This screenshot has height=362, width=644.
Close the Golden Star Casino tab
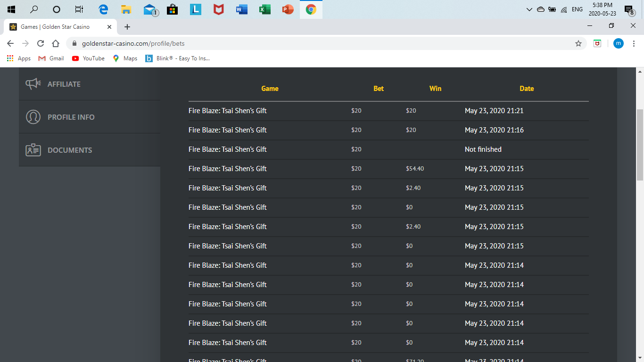(x=109, y=27)
